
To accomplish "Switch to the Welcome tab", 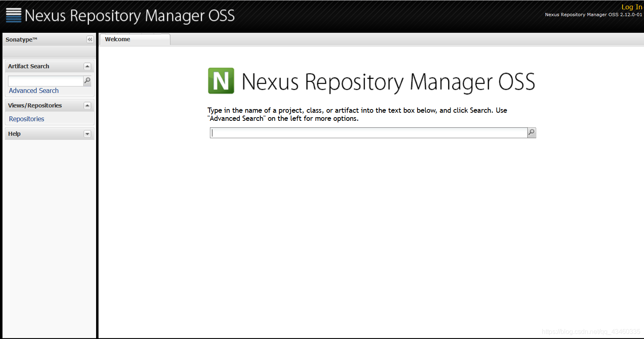I will coord(135,39).
